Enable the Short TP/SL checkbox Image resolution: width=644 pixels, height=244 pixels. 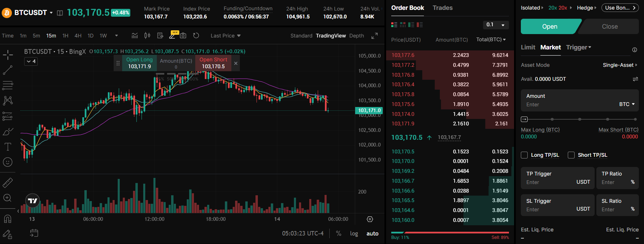pos(571,155)
